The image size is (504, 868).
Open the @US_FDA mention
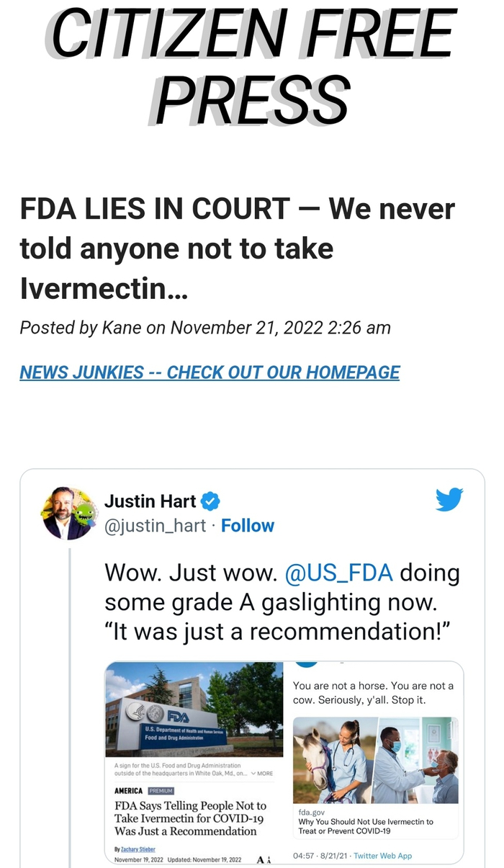point(339,573)
